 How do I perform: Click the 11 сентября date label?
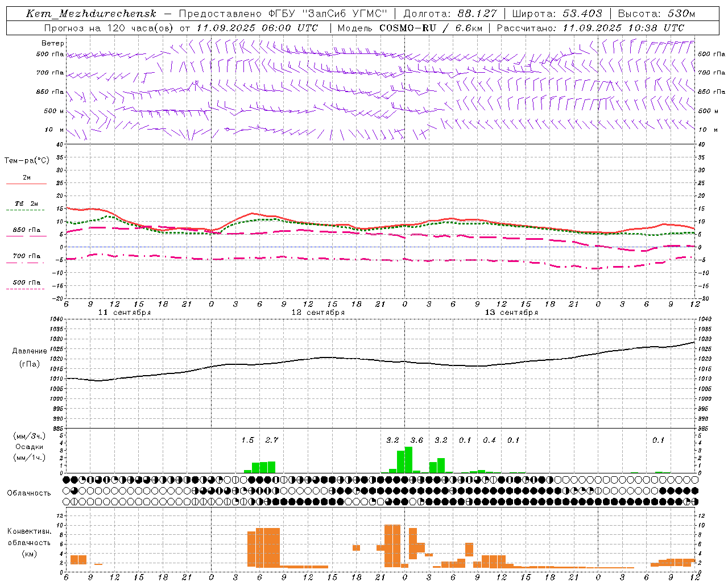click(x=125, y=313)
